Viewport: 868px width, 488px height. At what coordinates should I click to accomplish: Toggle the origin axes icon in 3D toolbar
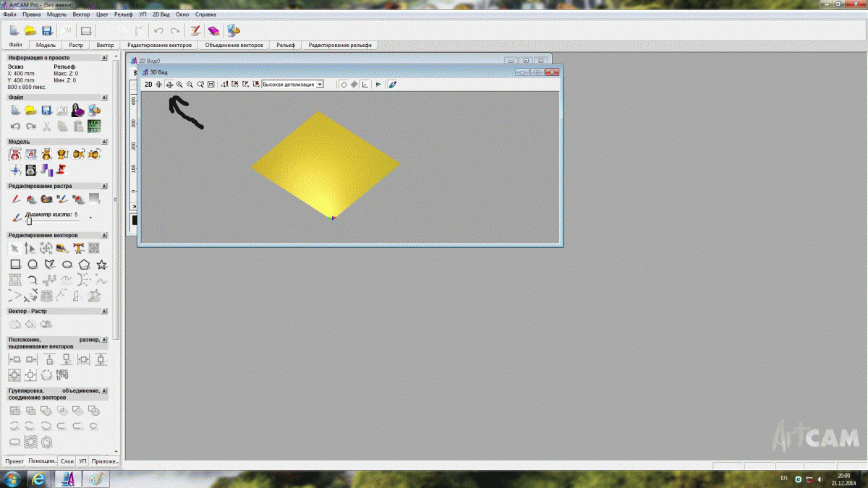tap(365, 85)
